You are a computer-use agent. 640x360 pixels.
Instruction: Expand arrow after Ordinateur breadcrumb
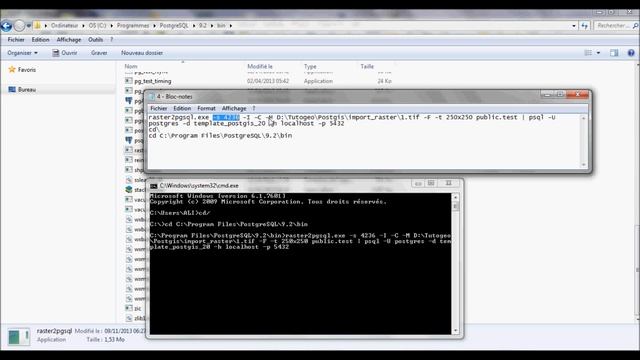click(83, 25)
